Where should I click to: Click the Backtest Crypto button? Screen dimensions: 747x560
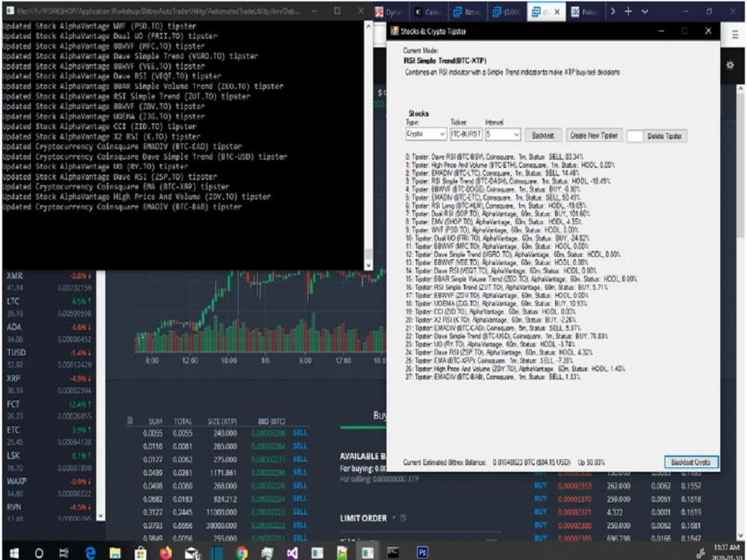(x=691, y=462)
